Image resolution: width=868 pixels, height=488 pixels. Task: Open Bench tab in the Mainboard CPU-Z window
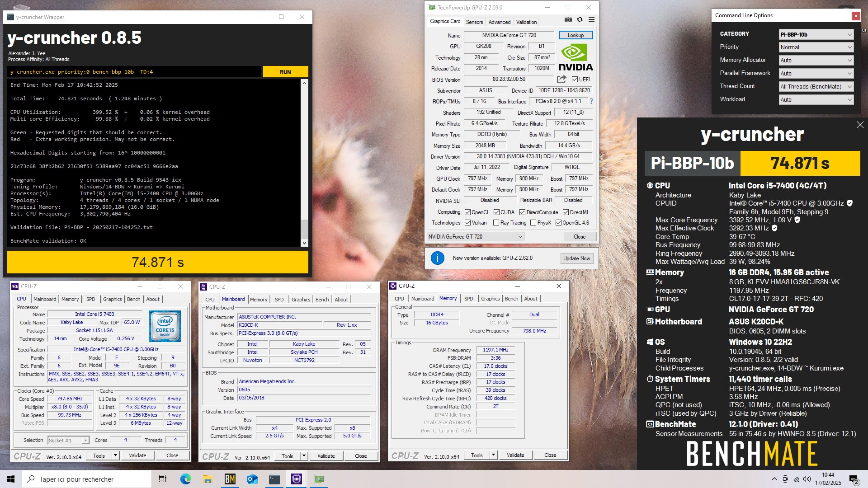pyautogui.click(x=322, y=300)
